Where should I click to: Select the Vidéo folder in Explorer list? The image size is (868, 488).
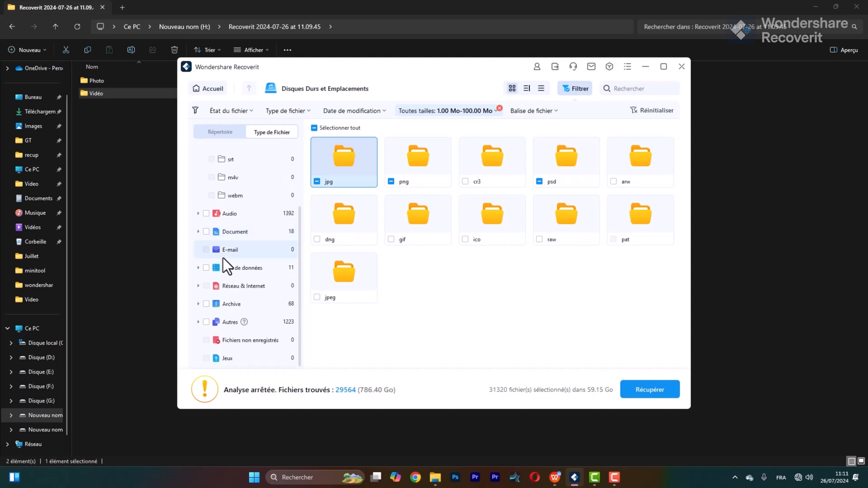click(96, 93)
